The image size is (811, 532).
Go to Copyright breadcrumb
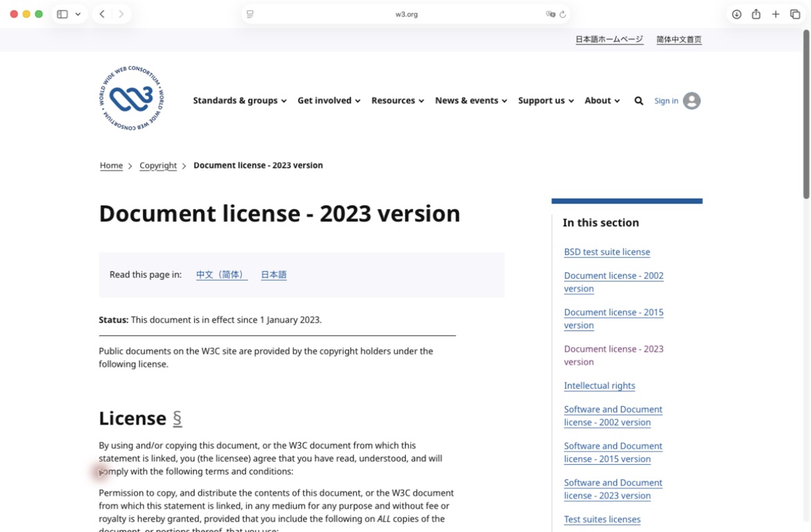158,166
